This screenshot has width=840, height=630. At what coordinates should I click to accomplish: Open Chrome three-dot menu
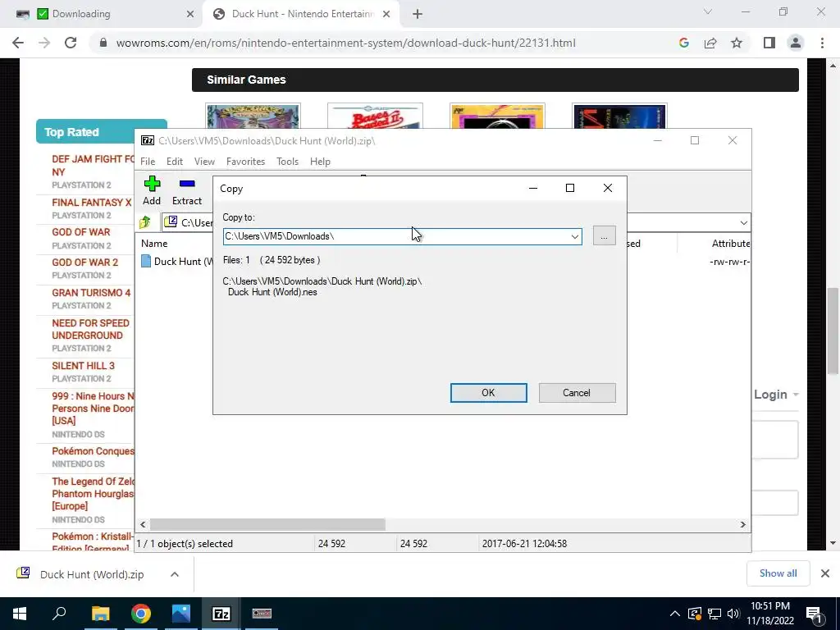click(x=822, y=43)
